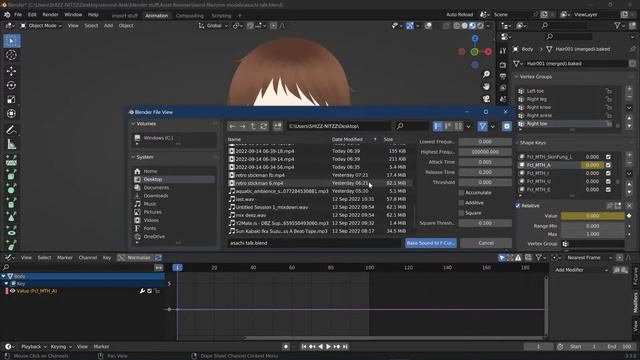This screenshot has width=640, height=360.
Task: Toggle Normalize in graph editor
Action: [x=135, y=258]
